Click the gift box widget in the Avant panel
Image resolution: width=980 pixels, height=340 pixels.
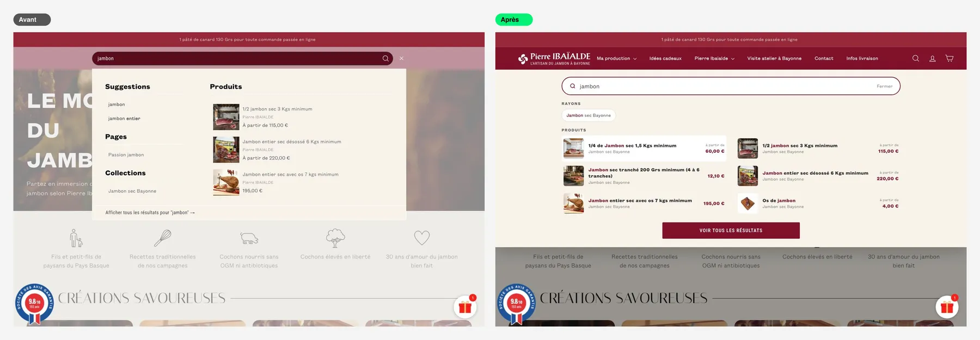465,307
